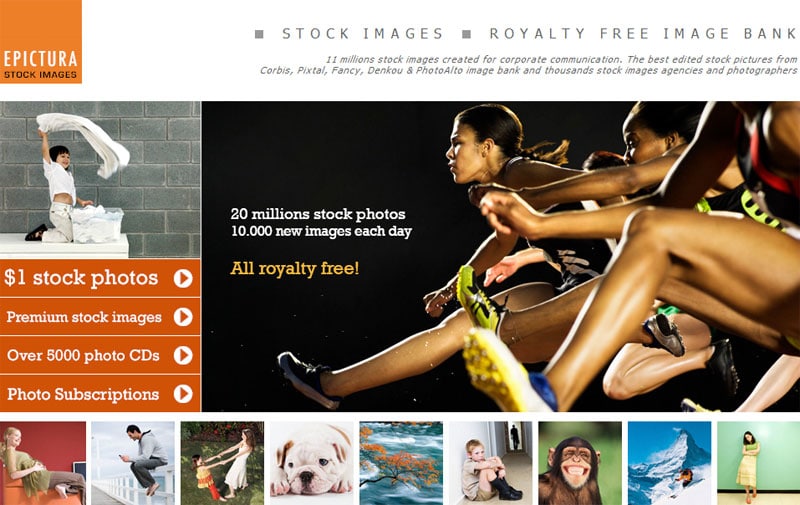Viewport: 800px width, 505px height.
Task: Open the bulldog puppy thumbnail
Action: click(312, 463)
